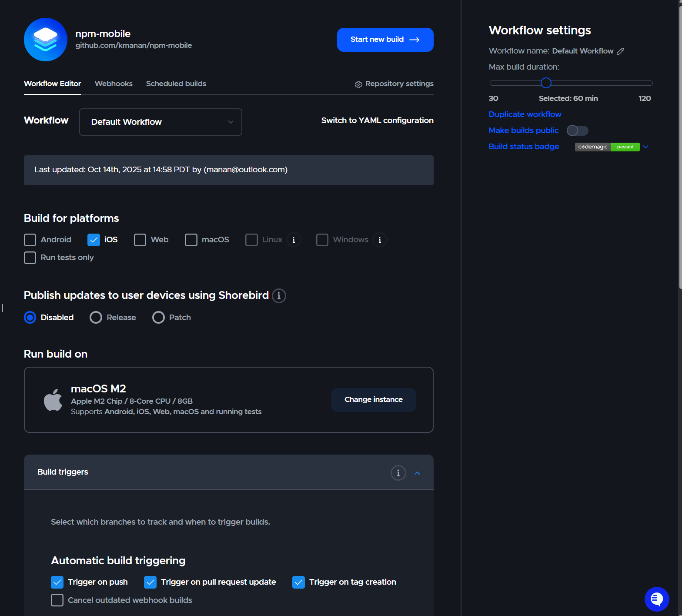Click Start new build button
Viewport: 682px width, 616px height.
pyautogui.click(x=385, y=40)
